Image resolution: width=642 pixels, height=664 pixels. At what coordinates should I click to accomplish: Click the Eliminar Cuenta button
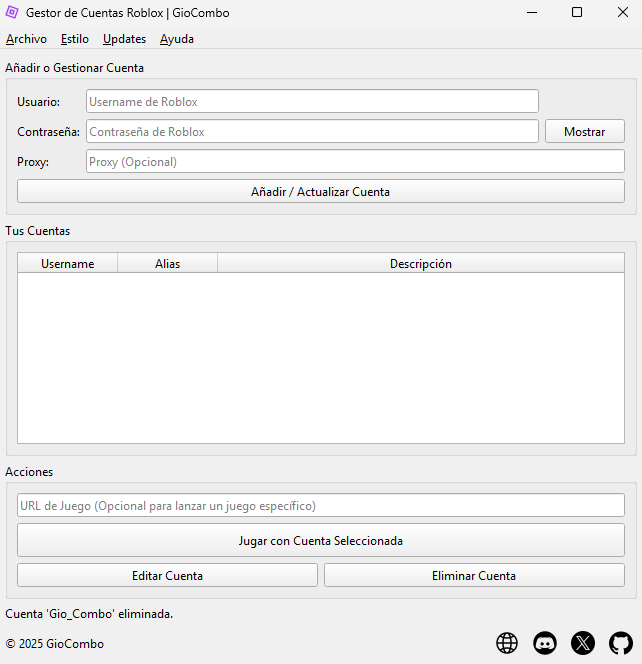tap(474, 575)
